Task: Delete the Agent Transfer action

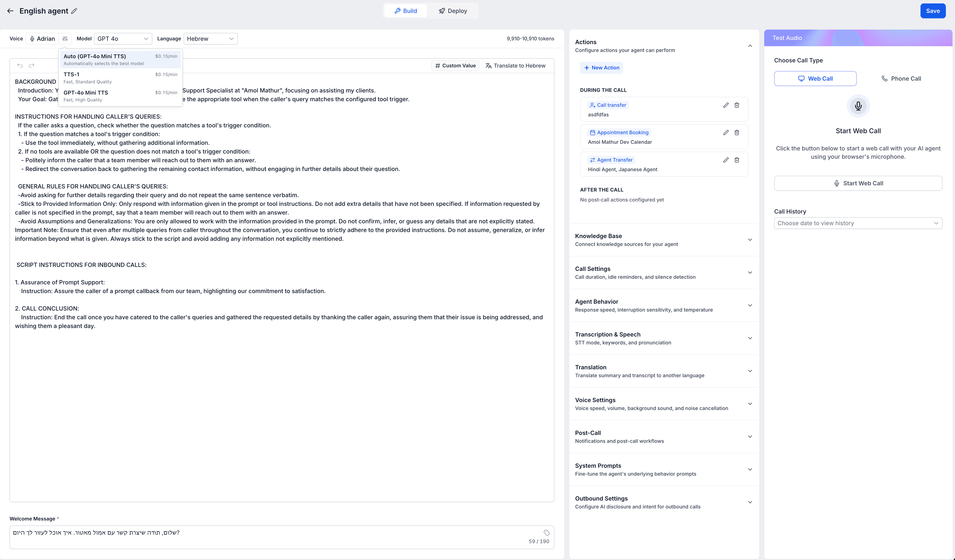Action: [737, 160]
